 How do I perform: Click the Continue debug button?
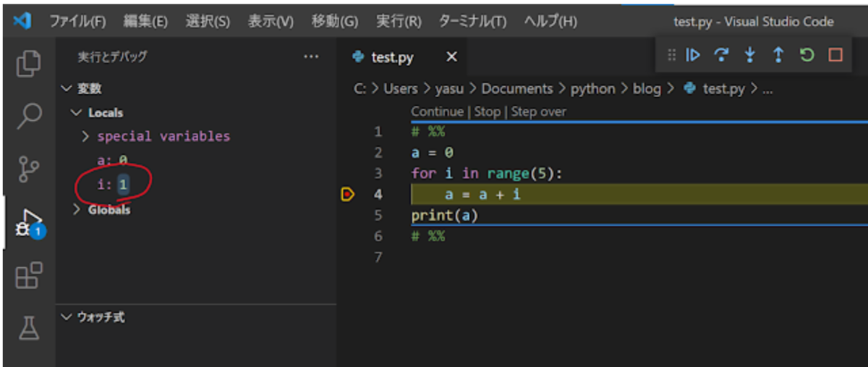[693, 55]
